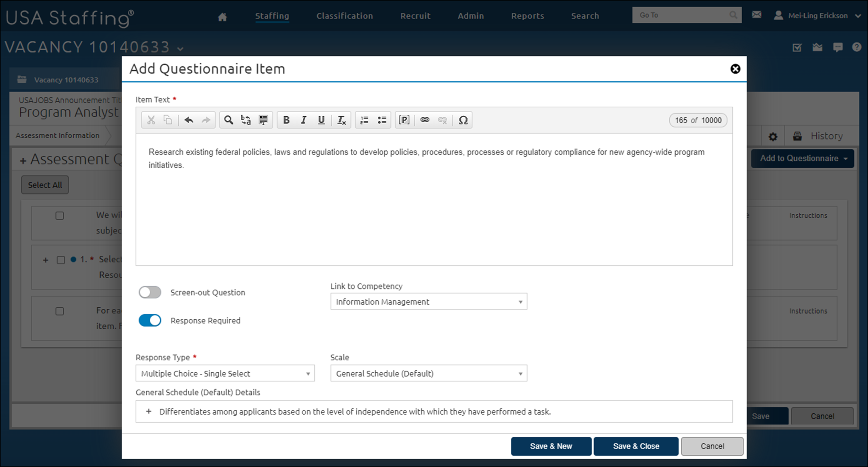
Task: Click the Undo arrow in the editor
Action: pyautogui.click(x=189, y=120)
